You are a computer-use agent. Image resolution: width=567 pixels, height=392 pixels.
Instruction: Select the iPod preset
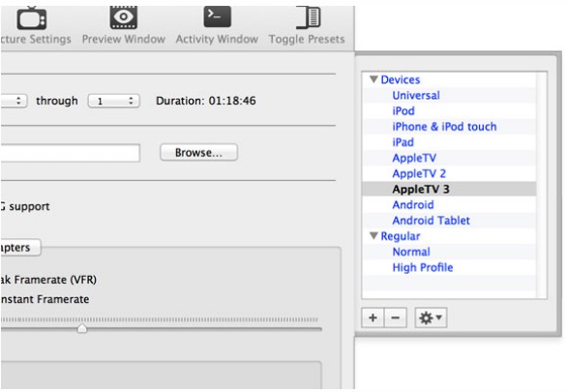point(449,110)
